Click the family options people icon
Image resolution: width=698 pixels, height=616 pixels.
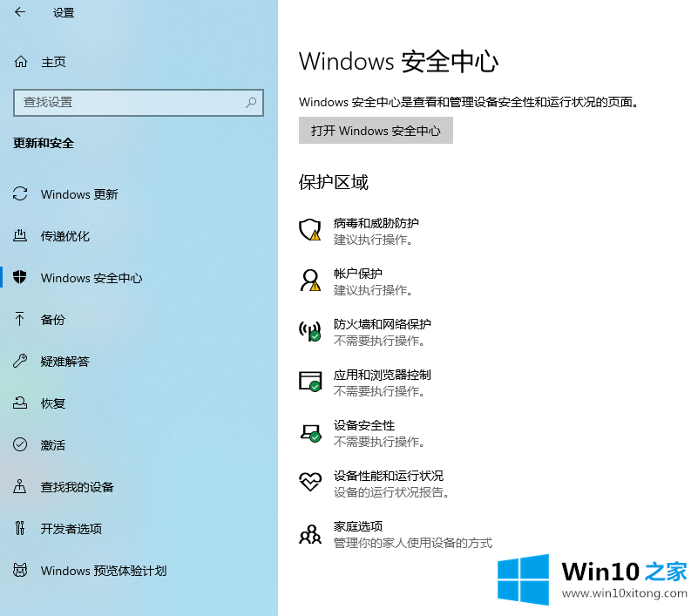[x=310, y=534]
